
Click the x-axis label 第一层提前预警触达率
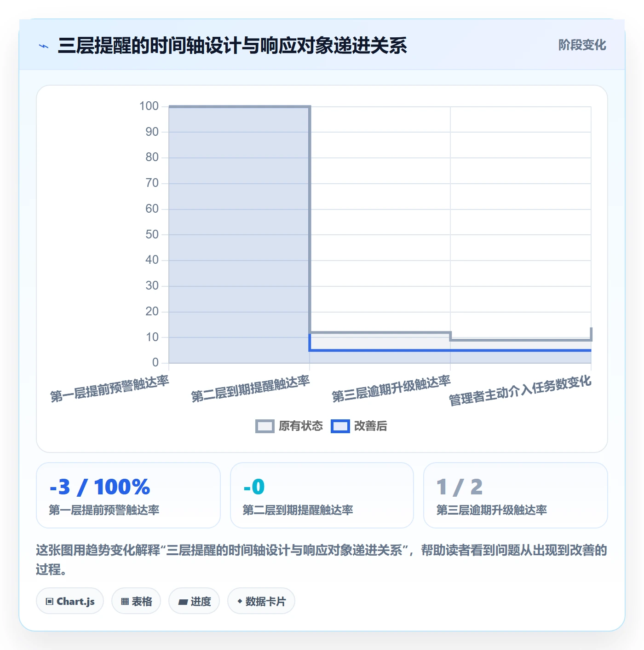109,389
